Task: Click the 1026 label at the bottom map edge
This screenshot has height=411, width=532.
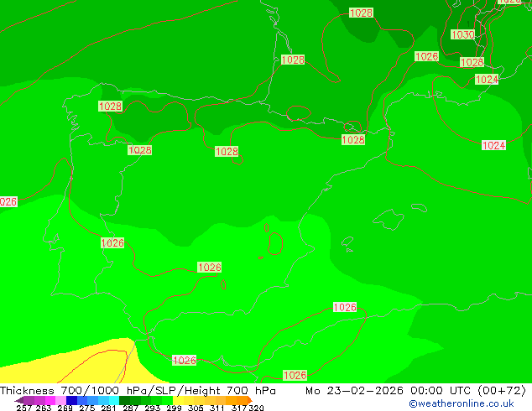Action: pyautogui.click(x=295, y=376)
